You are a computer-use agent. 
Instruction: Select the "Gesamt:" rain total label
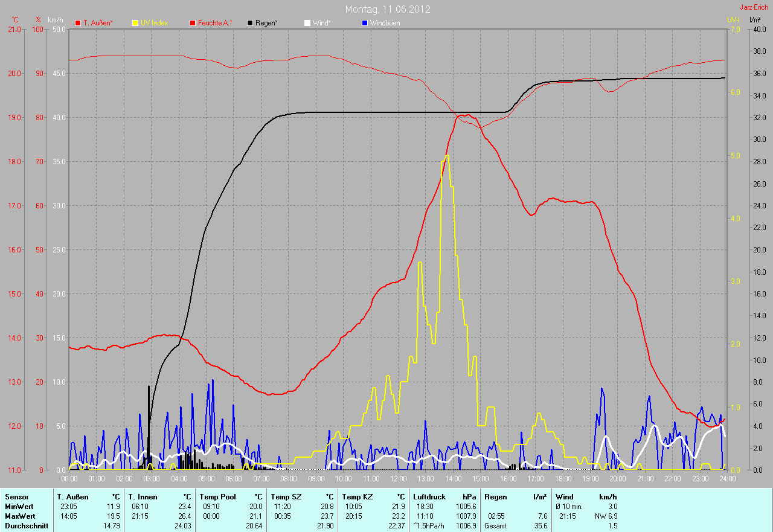click(496, 526)
